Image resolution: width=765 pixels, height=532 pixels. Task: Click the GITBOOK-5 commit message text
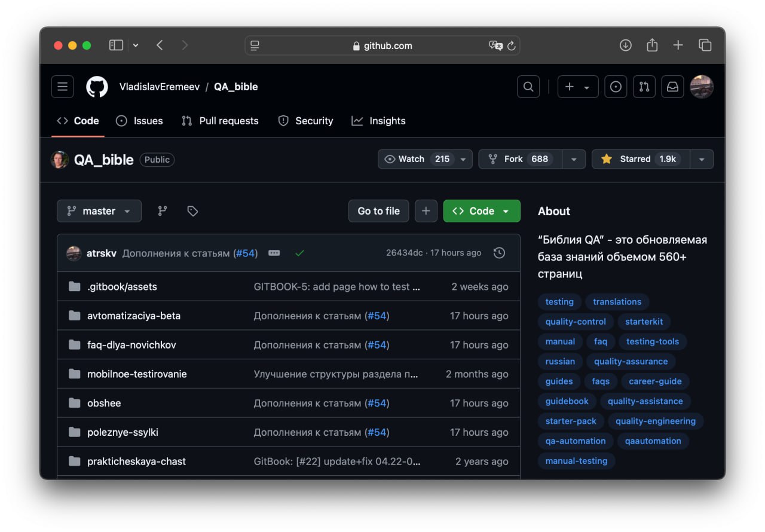pos(337,287)
